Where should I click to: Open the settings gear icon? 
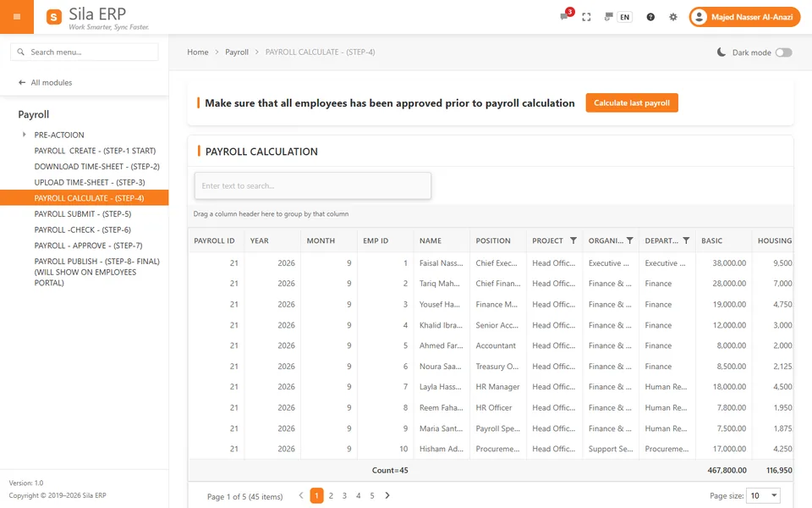tap(672, 17)
